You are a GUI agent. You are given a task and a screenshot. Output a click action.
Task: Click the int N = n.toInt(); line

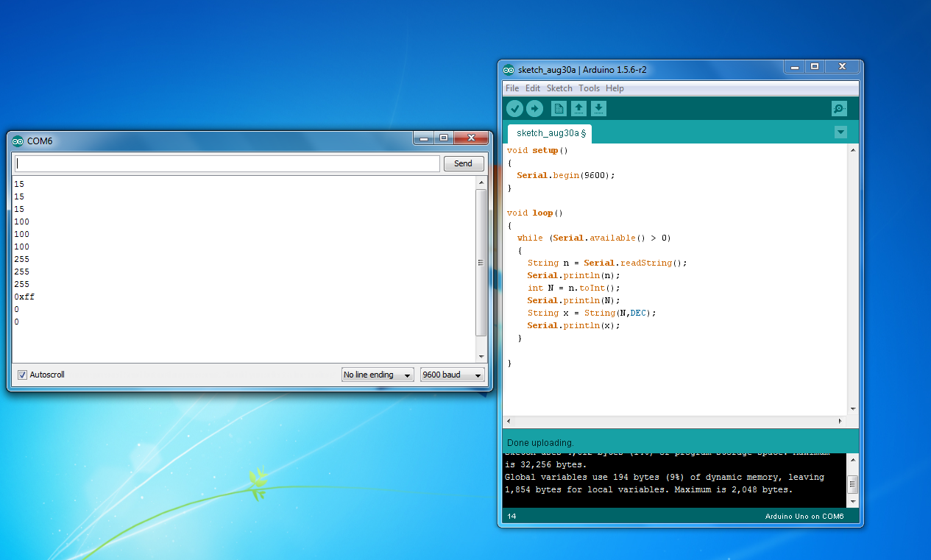tap(573, 288)
